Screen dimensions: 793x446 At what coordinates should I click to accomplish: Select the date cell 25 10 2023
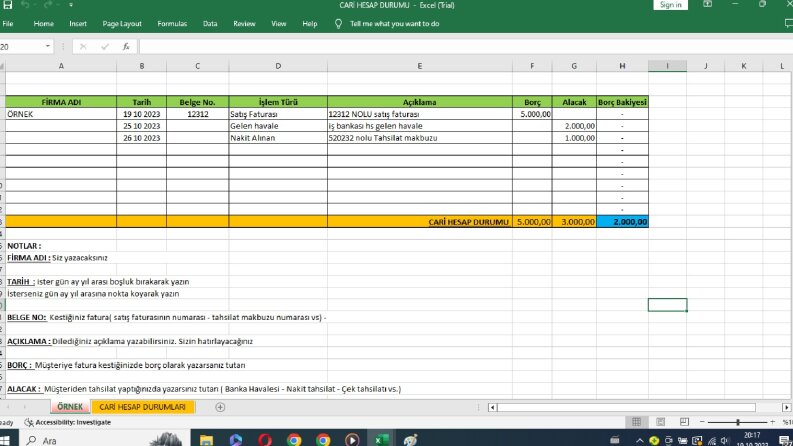[x=142, y=126]
